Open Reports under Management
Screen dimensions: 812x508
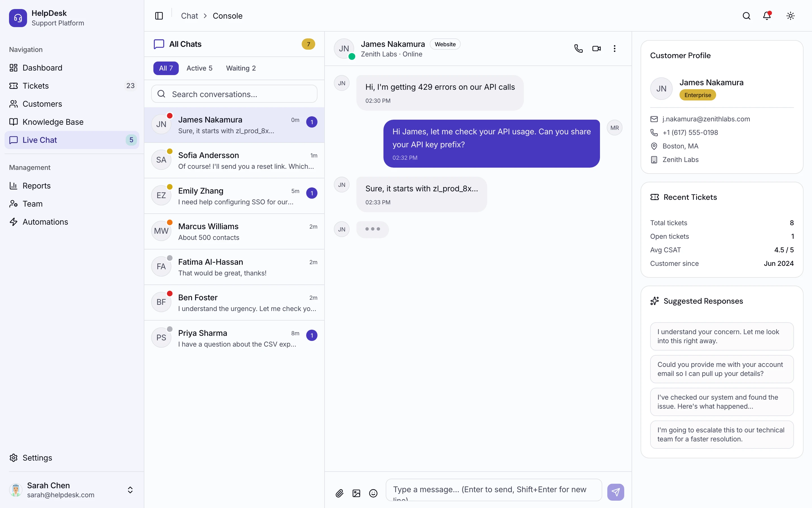[72, 186]
